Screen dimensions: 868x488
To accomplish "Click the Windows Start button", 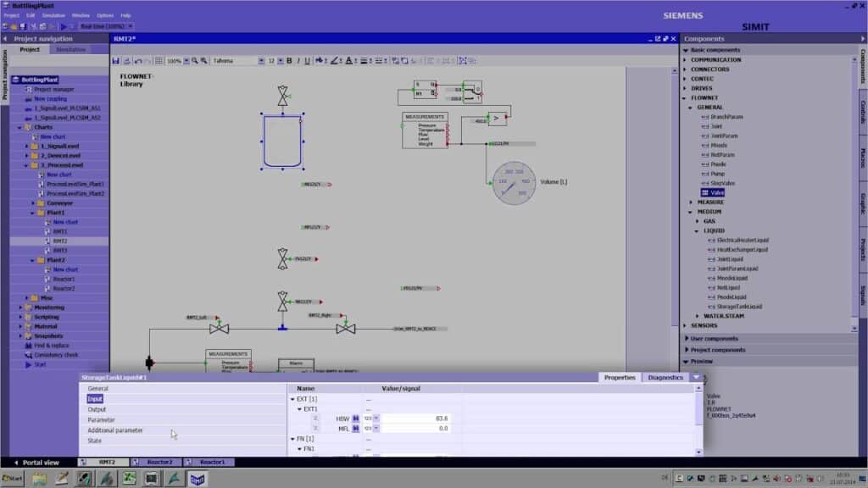I will [x=12, y=479].
